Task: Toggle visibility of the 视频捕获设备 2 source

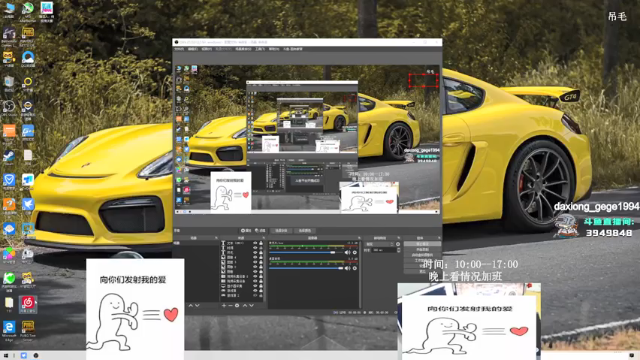Action: 256,276
